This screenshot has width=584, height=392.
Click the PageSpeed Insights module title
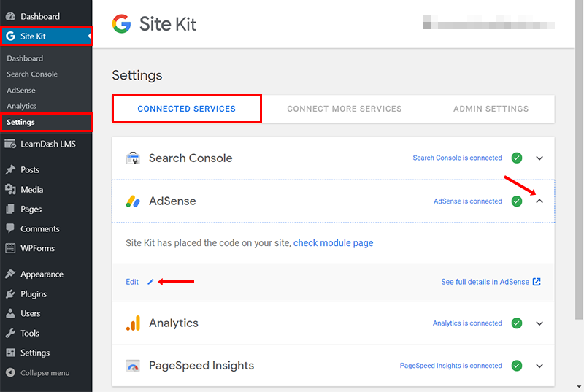[x=201, y=366]
